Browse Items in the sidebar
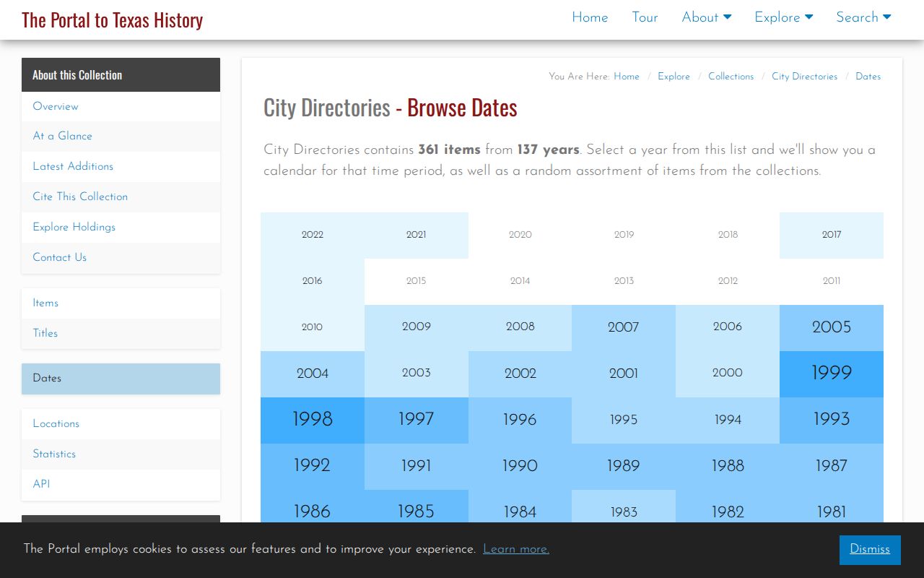924x578 pixels. tap(121, 303)
